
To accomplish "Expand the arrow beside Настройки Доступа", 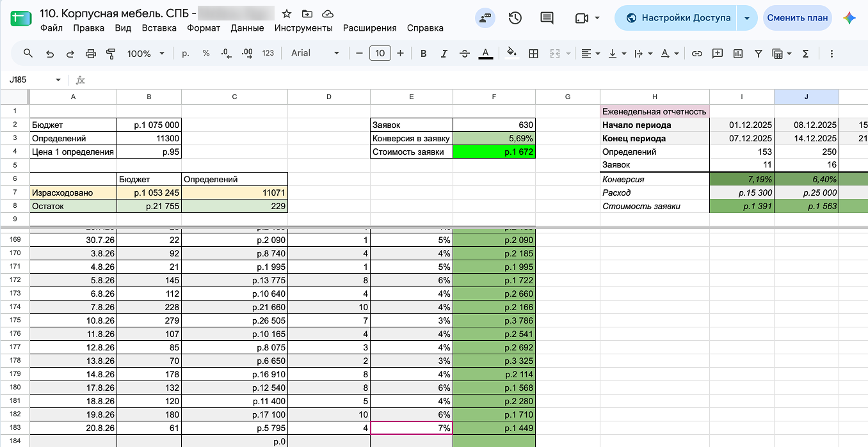I will (747, 18).
